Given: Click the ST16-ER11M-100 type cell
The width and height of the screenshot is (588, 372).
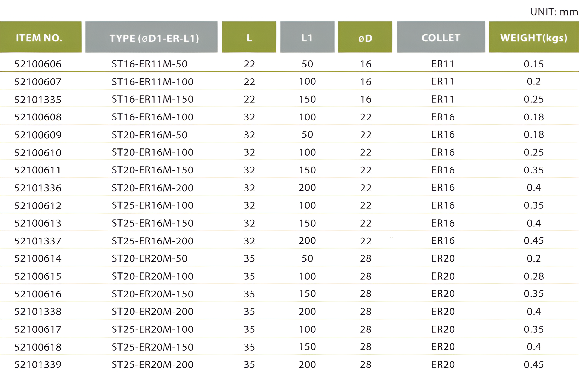Looking at the screenshot, I should tap(152, 82).
